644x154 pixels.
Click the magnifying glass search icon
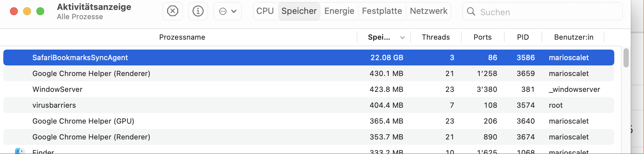tap(471, 12)
